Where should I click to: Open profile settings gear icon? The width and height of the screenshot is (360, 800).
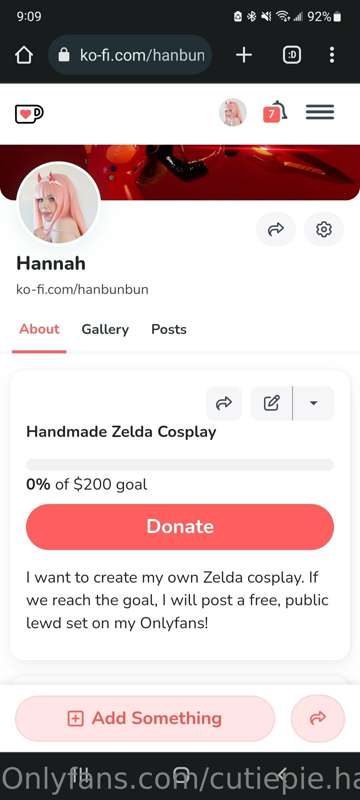pyautogui.click(x=324, y=230)
